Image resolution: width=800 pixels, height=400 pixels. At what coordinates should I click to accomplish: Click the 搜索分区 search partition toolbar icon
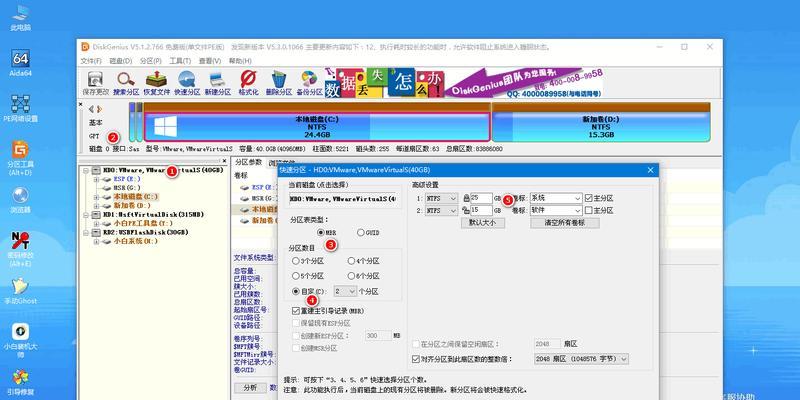coord(126,83)
